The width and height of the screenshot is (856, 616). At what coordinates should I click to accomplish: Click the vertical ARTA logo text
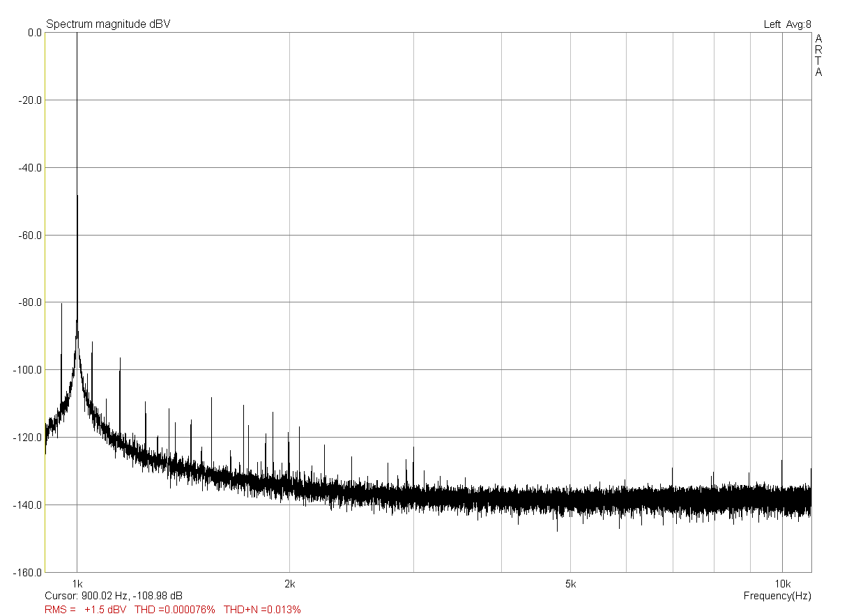coord(818,56)
